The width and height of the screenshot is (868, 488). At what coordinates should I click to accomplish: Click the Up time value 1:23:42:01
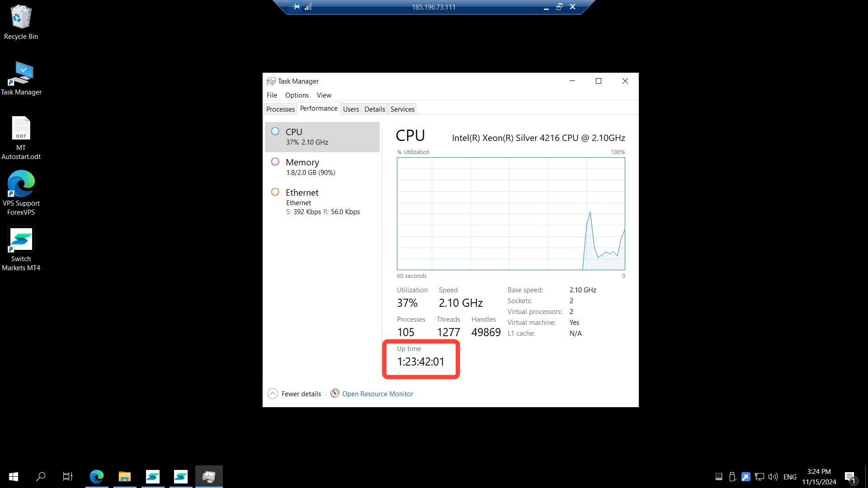pyautogui.click(x=420, y=361)
